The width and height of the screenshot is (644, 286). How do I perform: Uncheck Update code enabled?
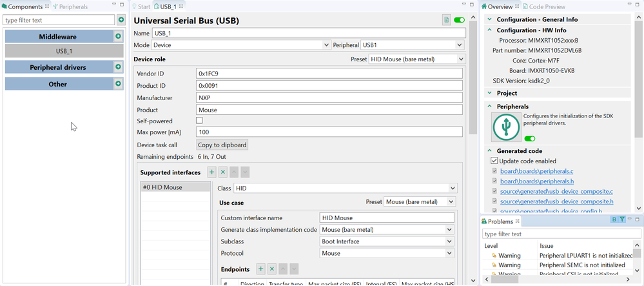tap(494, 161)
